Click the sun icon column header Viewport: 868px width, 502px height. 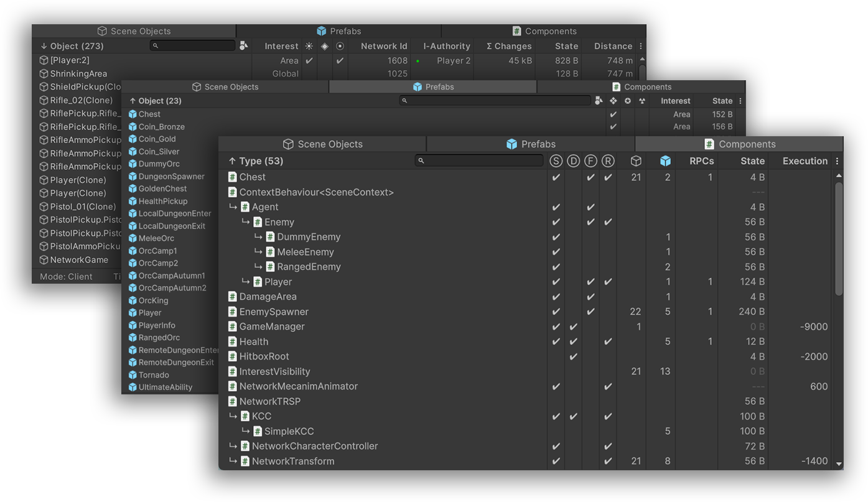coord(309,46)
